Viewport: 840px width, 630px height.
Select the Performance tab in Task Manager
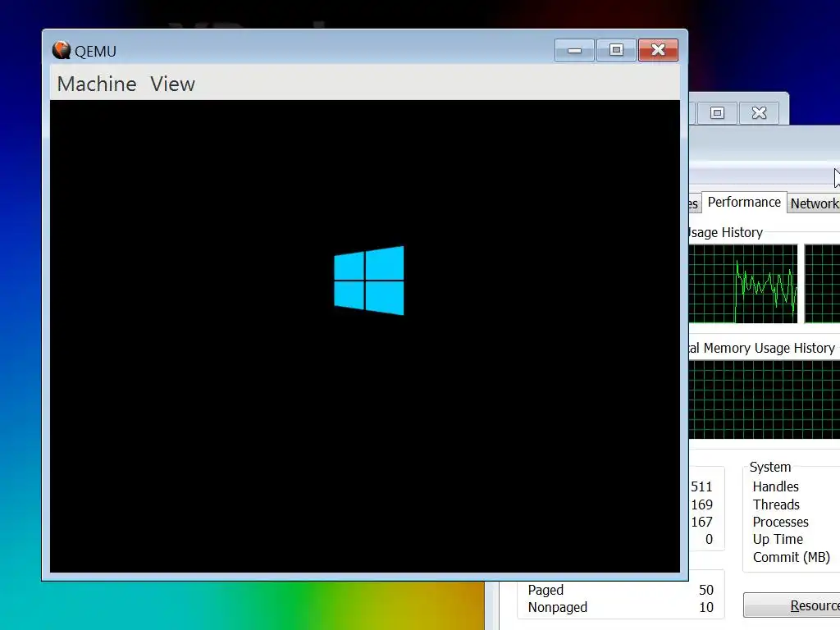click(x=743, y=203)
